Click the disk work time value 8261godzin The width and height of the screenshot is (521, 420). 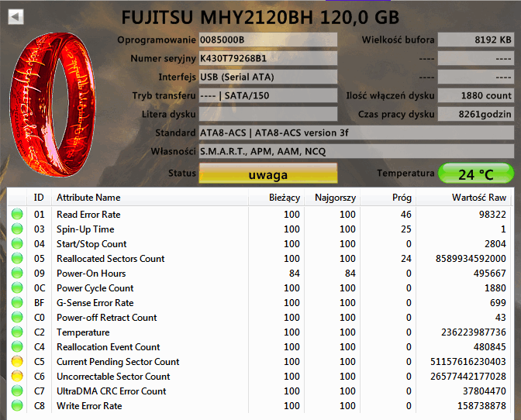(x=476, y=114)
